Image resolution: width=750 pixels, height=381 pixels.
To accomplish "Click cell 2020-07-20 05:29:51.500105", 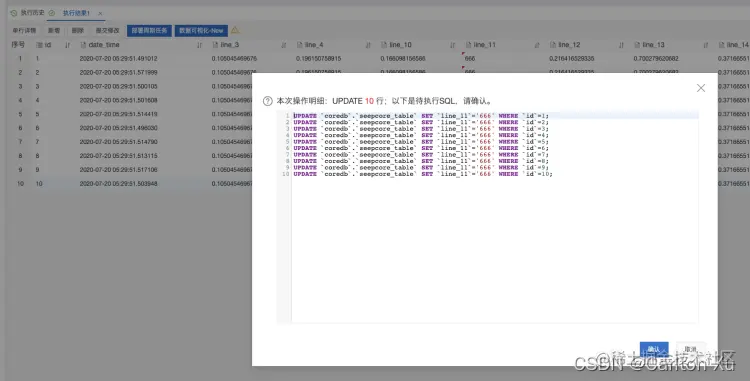I will pos(119,87).
